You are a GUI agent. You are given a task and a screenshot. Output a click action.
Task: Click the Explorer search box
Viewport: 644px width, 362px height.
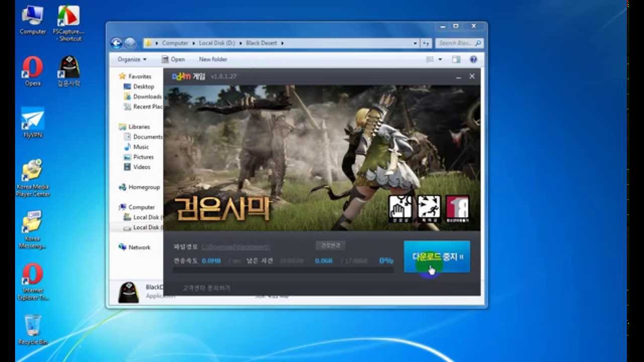pos(459,43)
